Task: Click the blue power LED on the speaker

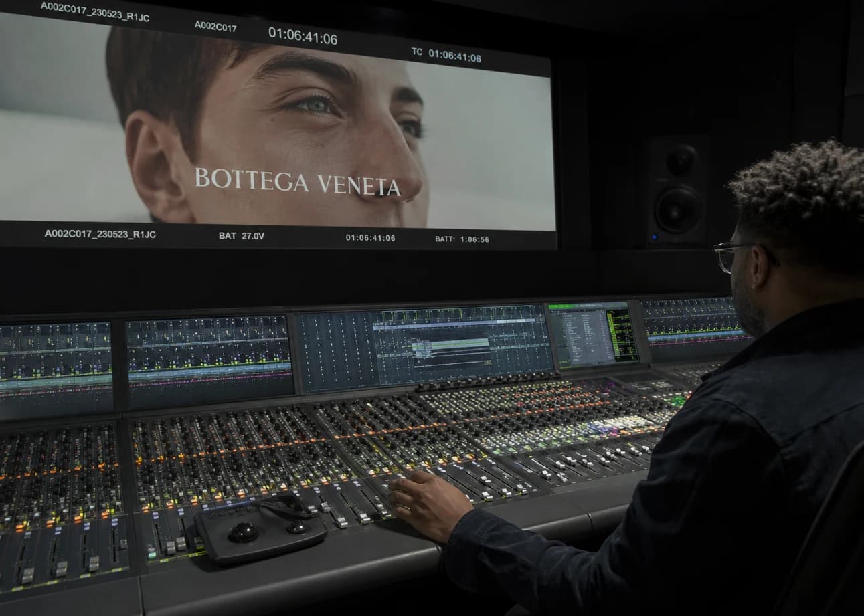Action: click(x=653, y=236)
